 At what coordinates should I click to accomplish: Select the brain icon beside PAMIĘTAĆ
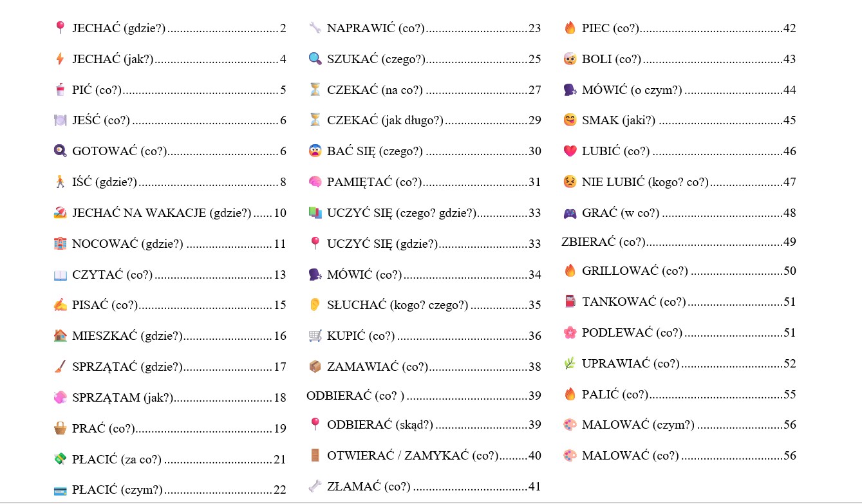click(x=315, y=182)
